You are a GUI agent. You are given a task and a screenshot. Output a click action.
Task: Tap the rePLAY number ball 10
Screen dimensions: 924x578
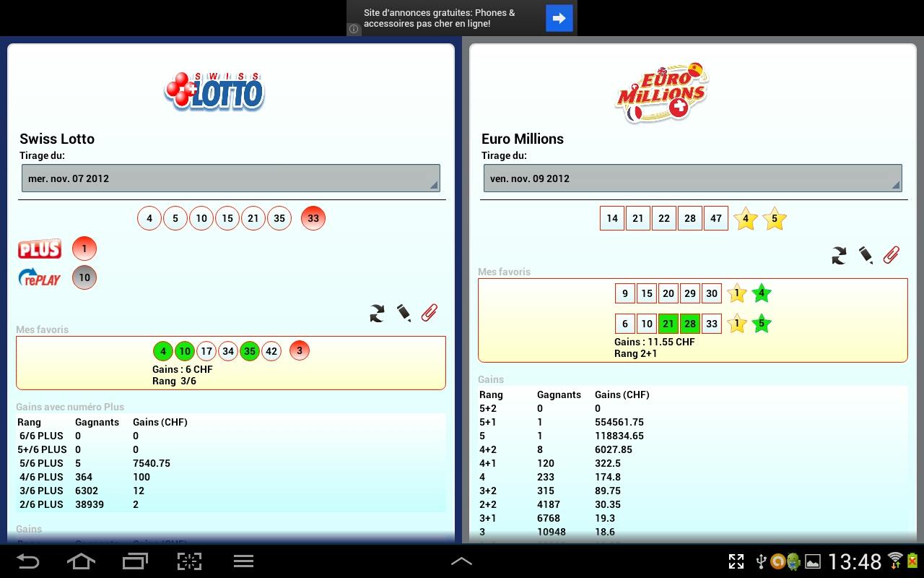tap(84, 277)
